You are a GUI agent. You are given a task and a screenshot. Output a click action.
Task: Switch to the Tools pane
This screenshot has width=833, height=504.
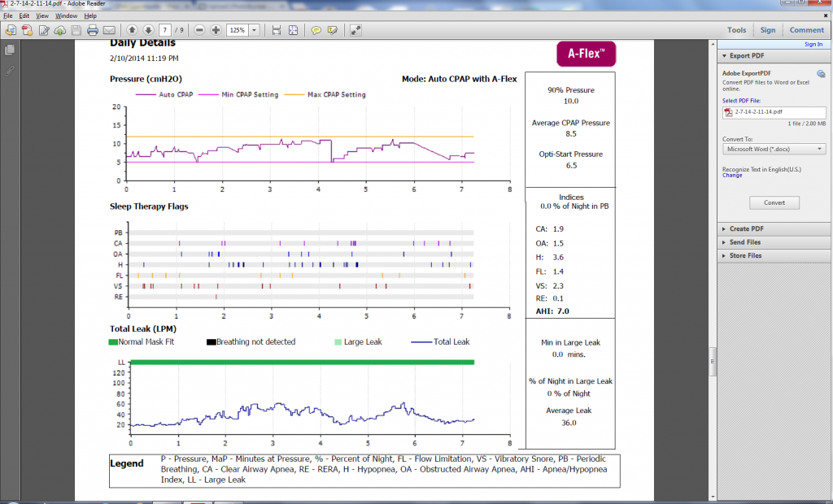[x=736, y=30]
